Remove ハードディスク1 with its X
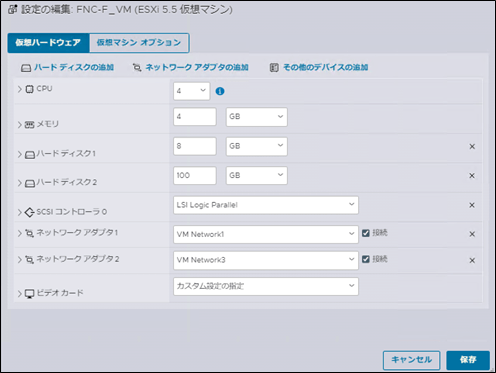The height and width of the screenshot is (373, 496). [x=472, y=146]
